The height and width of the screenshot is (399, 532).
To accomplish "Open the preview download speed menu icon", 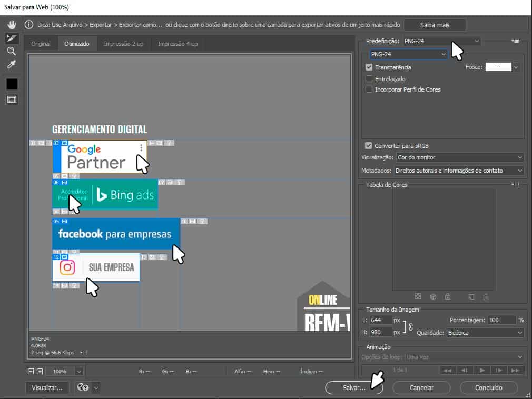I will click(x=84, y=353).
